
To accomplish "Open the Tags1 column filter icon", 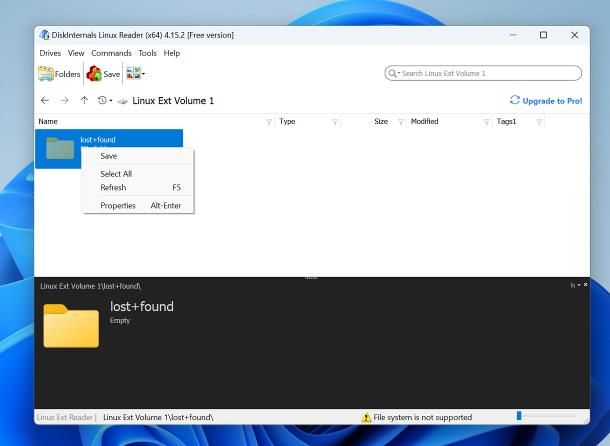I will [x=539, y=122].
